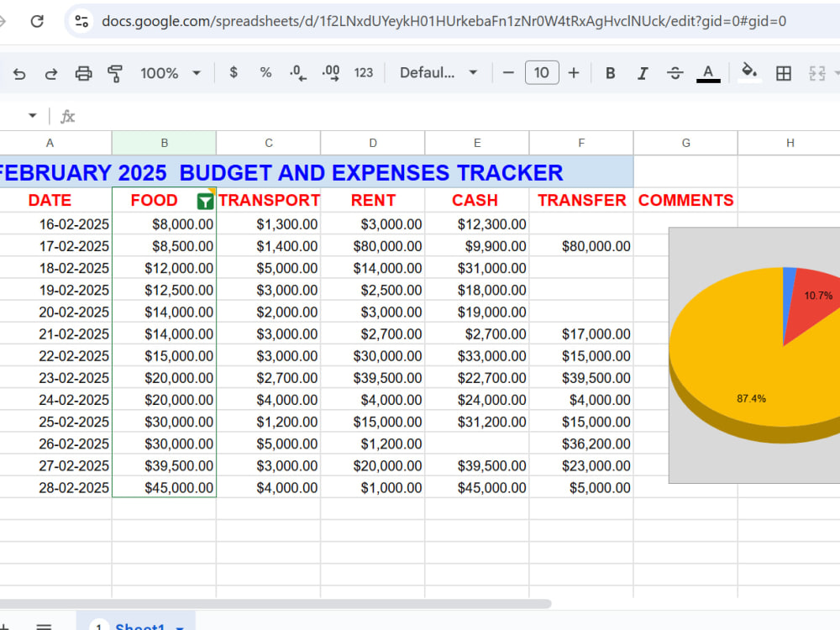
Task: Click the CASH header cell
Action: (x=477, y=201)
